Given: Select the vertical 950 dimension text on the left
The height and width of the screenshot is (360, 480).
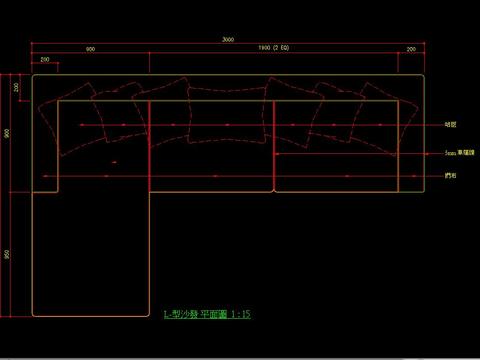Looking at the screenshot, I should [x=7, y=254].
